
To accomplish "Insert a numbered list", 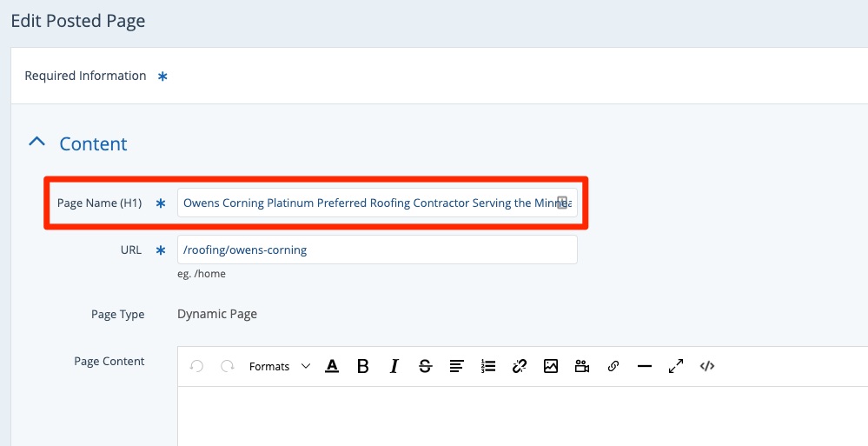I will [x=488, y=367].
